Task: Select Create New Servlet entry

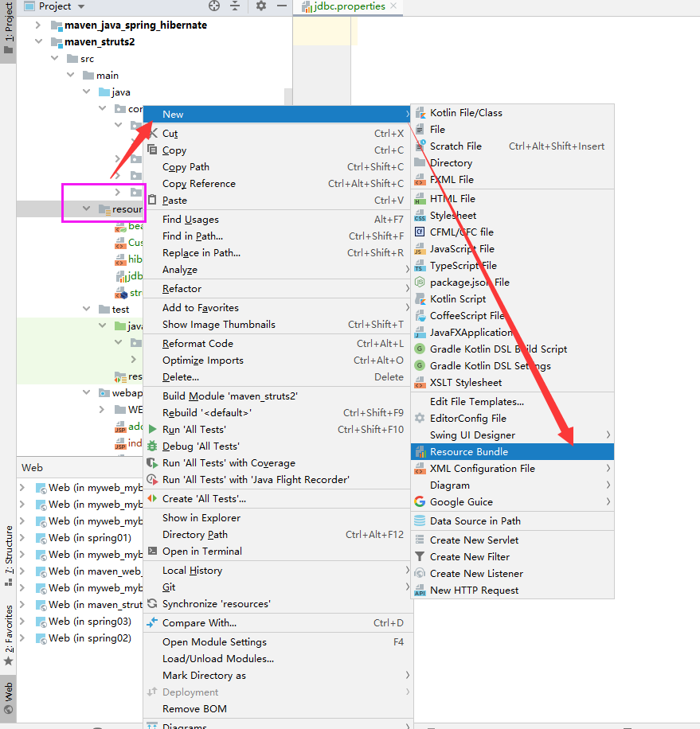Action: tap(513, 540)
